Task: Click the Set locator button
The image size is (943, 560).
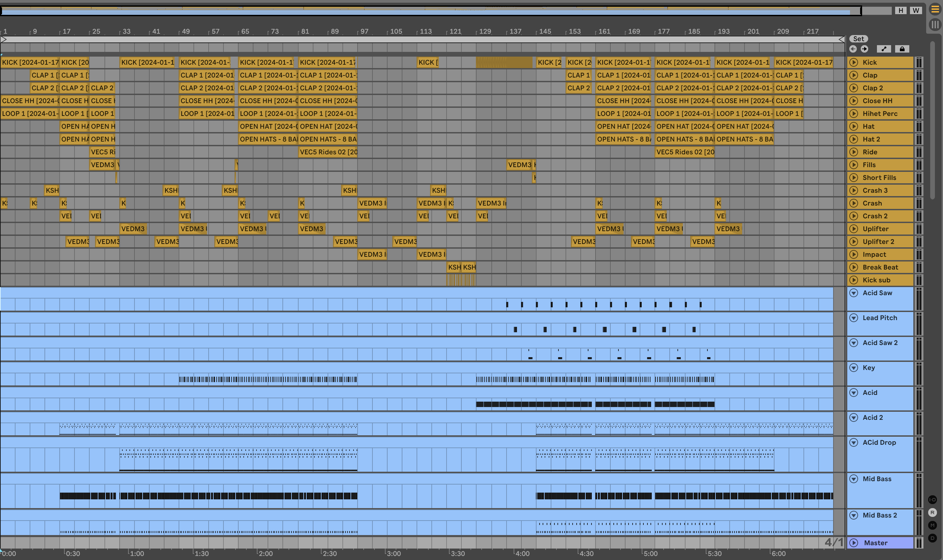Action: pyautogui.click(x=858, y=39)
